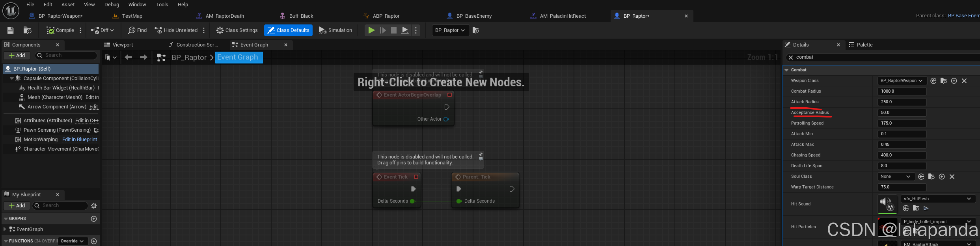Use selected asset for Weapon Class
This screenshot has height=246, width=980.
pos(933,81)
